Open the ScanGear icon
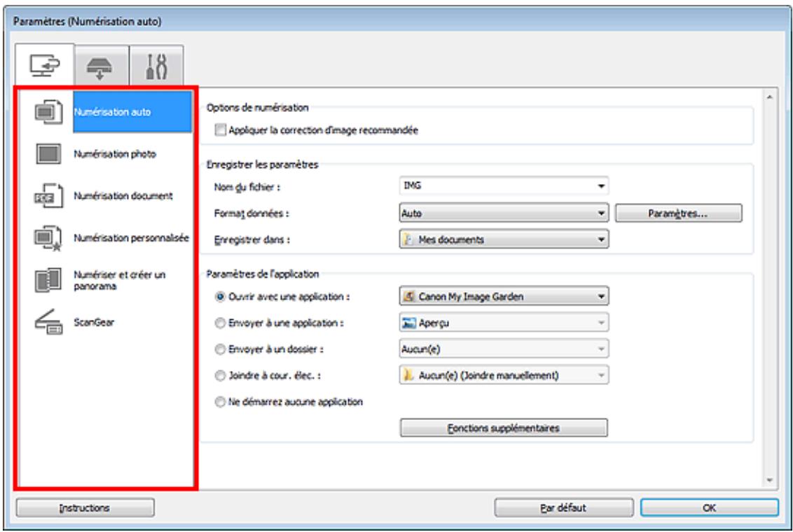Screen dimensions: 793x532 click(46, 325)
